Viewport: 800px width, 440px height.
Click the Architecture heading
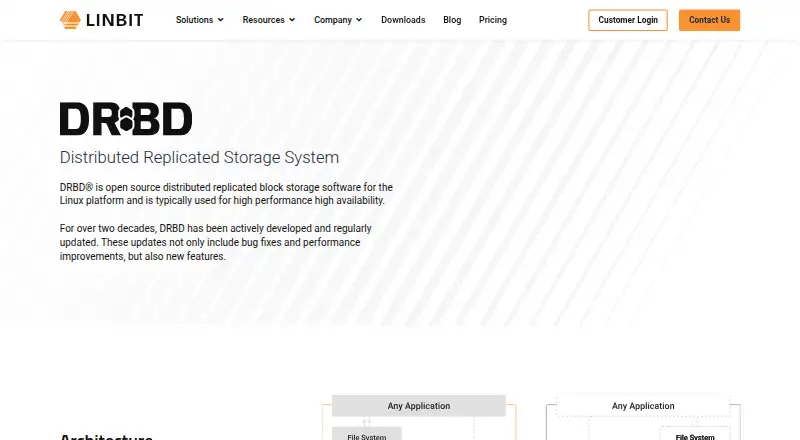pyautogui.click(x=106, y=437)
